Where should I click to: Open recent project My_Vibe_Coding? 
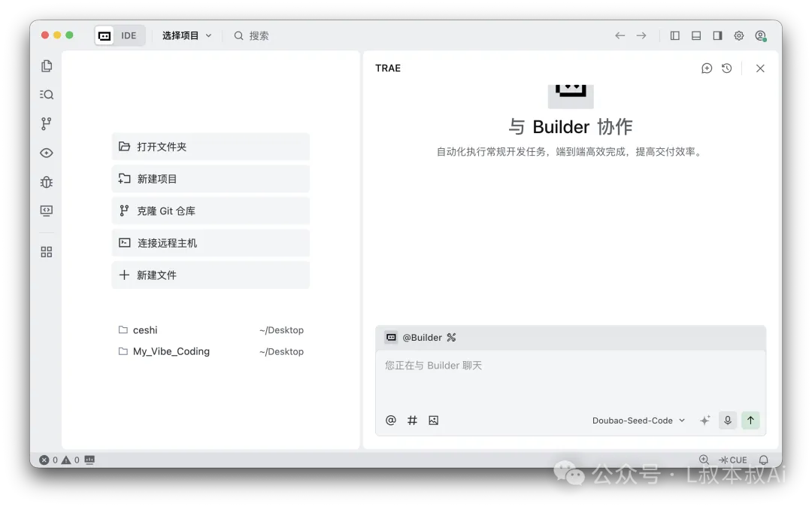[x=211, y=351]
